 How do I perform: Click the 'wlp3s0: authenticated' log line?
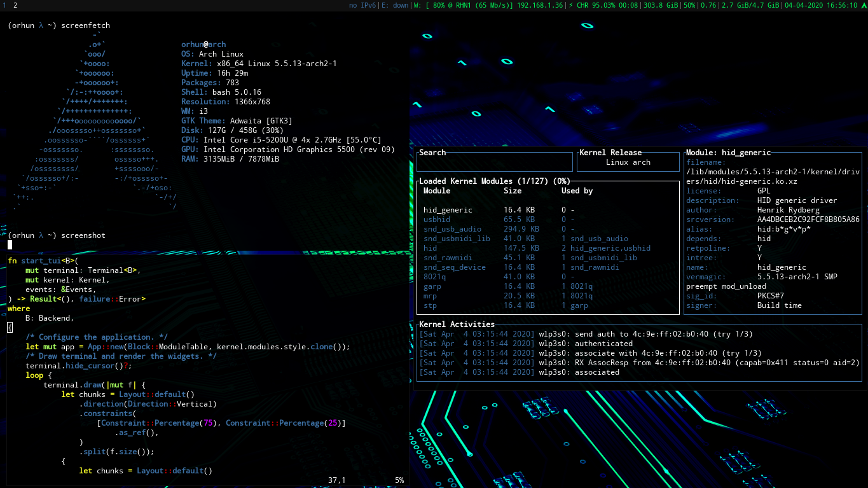coord(526,344)
